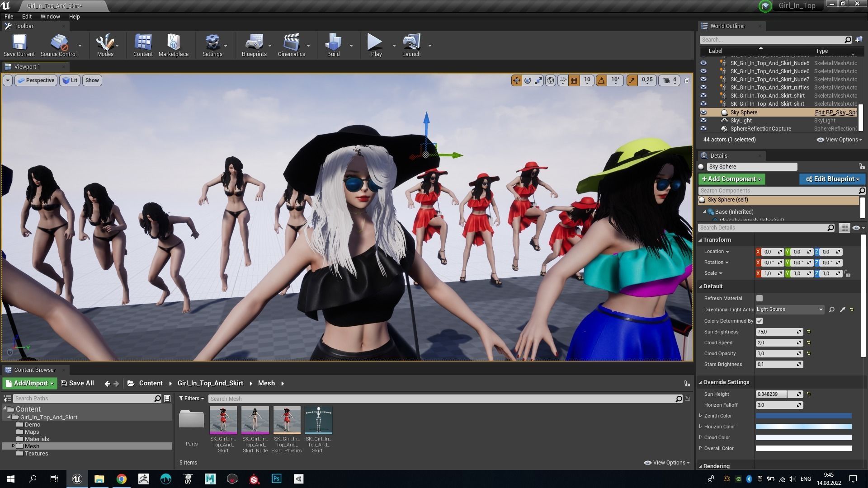Open the Directional Light Actor dropdown
Image resolution: width=868 pixels, height=488 pixels.
(x=789, y=310)
